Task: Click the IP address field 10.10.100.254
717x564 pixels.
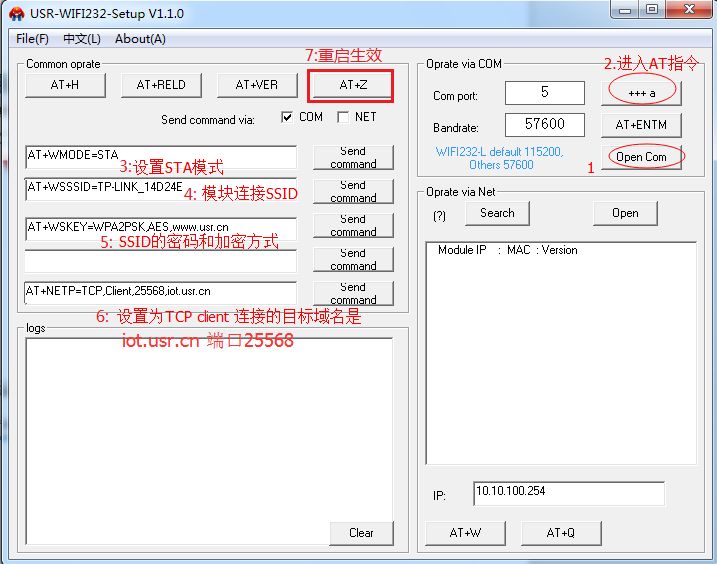Action: pyautogui.click(x=568, y=493)
